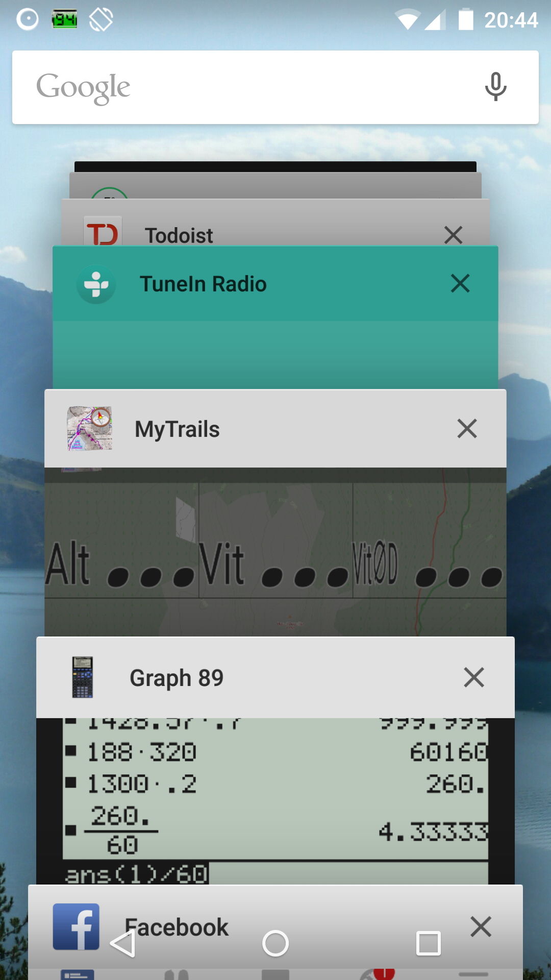Tap the MyTrails map icon
Viewport: 551px width, 980px height.
[x=90, y=428]
